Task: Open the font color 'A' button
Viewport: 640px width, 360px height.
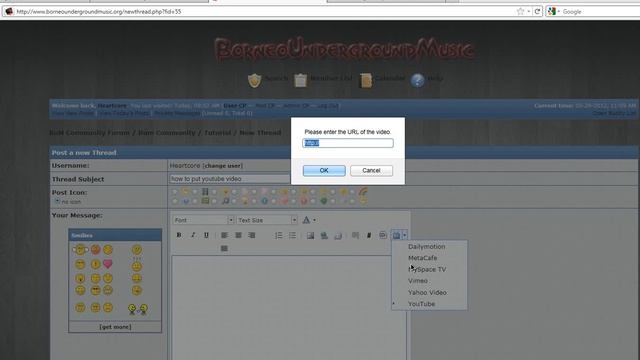Action: 306,220
